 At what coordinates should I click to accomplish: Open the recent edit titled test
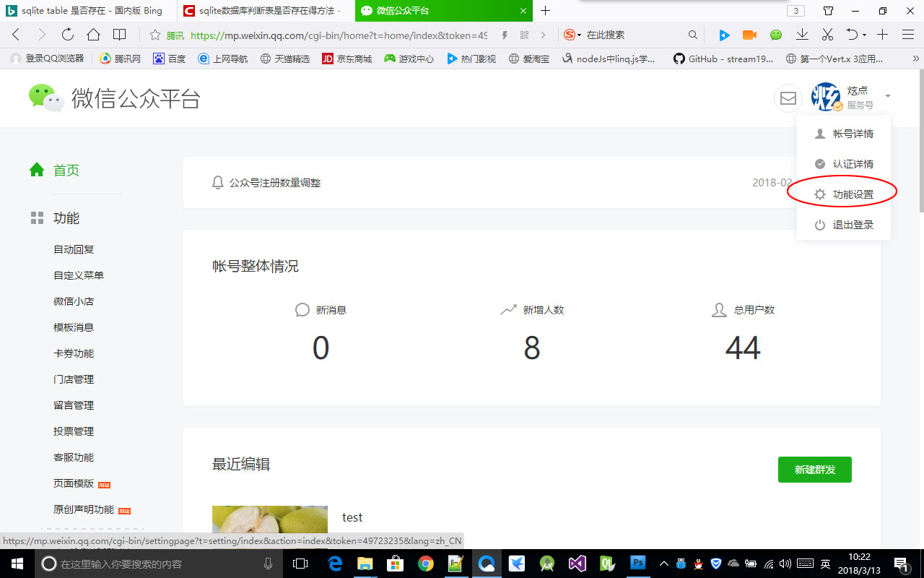(x=352, y=517)
